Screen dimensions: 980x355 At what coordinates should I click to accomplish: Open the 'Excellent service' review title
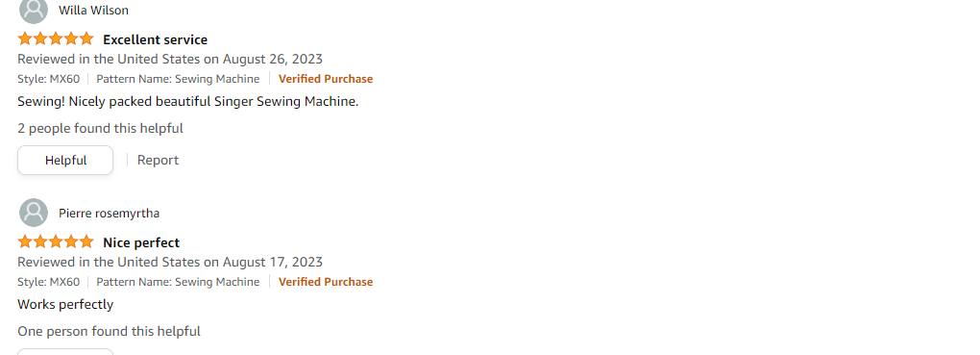pyautogui.click(x=155, y=39)
